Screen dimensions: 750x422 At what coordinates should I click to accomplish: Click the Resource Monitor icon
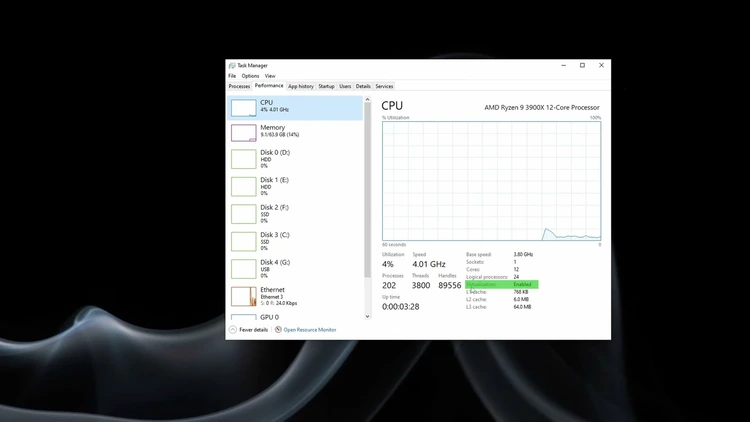pos(278,330)
